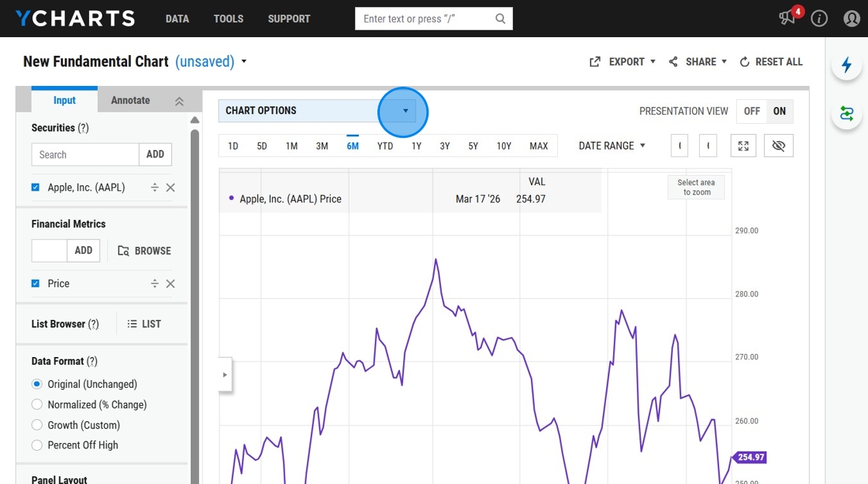Collapse the input panel with double chevron
The image size is (868, 484).
point(179,101)
